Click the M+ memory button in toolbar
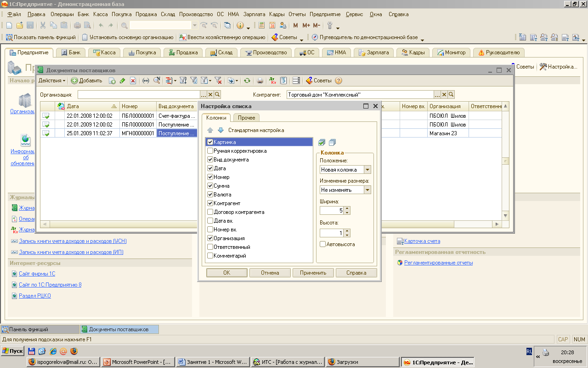 (x=306, y=25)
